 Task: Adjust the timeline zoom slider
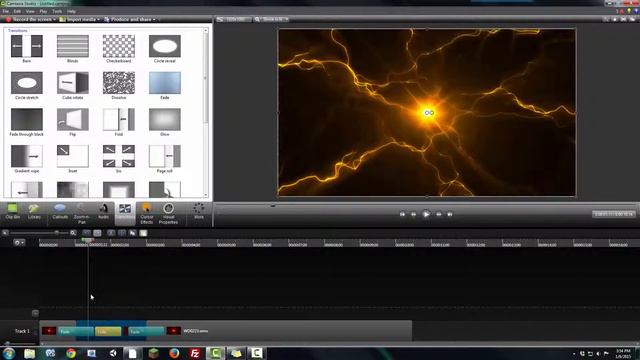[57, 233]
